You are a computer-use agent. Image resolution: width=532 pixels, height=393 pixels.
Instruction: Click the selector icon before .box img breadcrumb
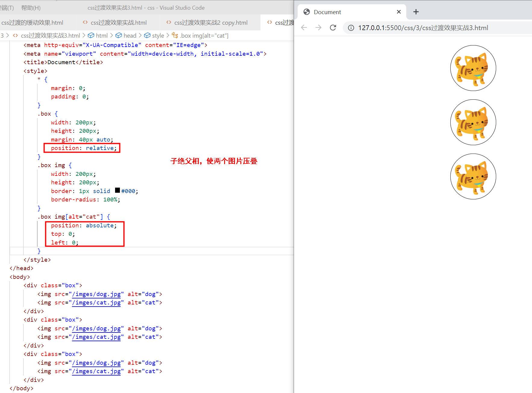click(175, 36)
